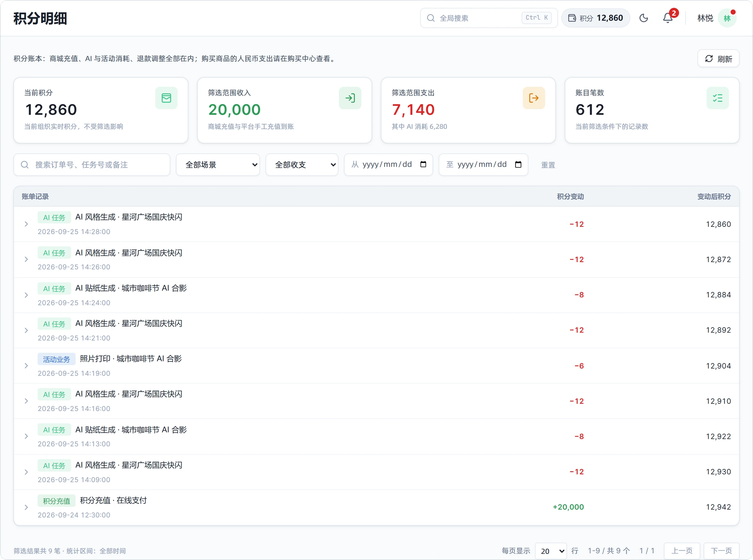
Task: Open 林悦 user avatar menu
Action: click(x=727, y=18)
